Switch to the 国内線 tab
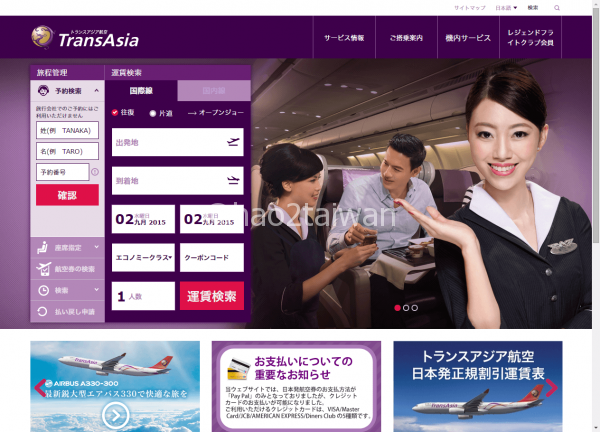The image size is (600, 432). (214, 91)
